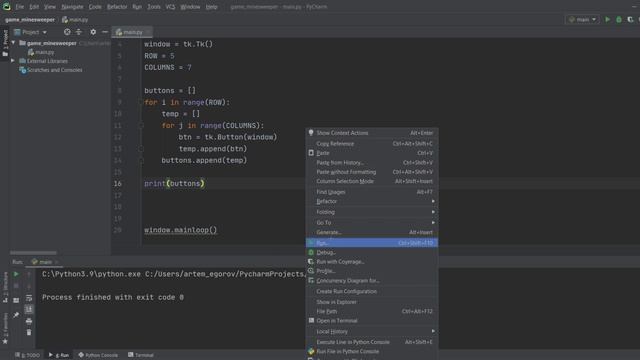The image size is (640, 360).
Task: Expand the Folding submenu arrow
Action: click(433, 212)
